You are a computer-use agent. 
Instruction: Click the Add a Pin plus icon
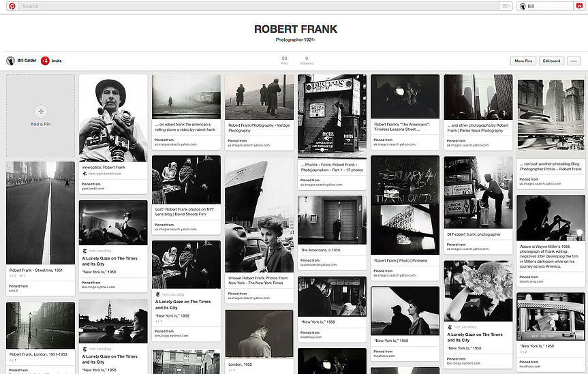41,112
